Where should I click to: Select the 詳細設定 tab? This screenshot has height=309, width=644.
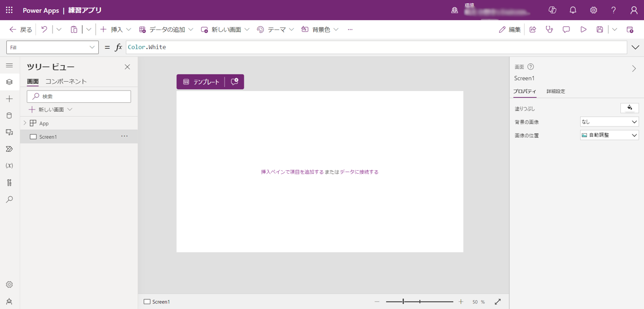tap(556, 92)
